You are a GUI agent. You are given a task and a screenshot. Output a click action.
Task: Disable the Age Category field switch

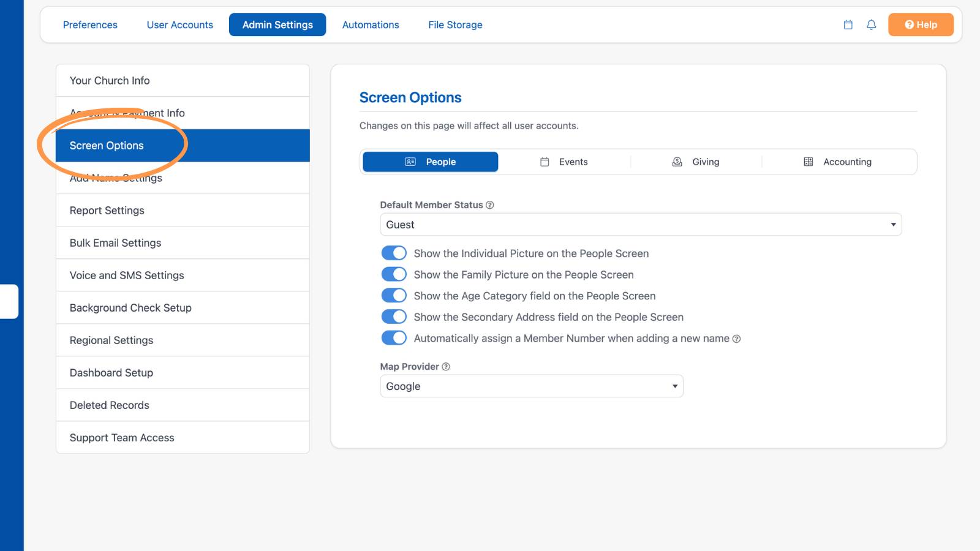click(x=394, y=296)
